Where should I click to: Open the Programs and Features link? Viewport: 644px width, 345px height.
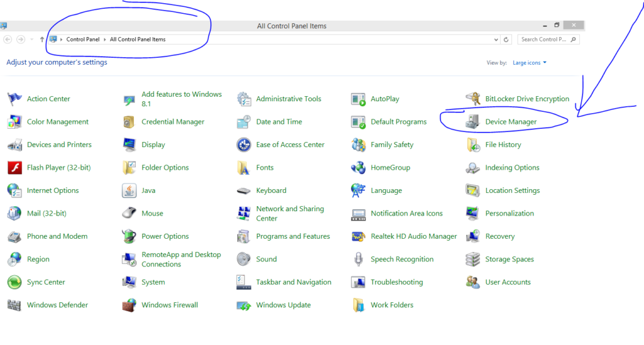click(293, 236)
